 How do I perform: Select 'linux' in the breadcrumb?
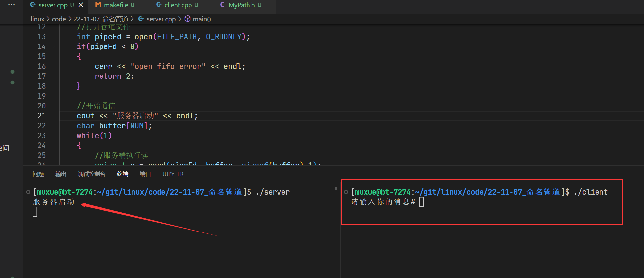point(37,19)
